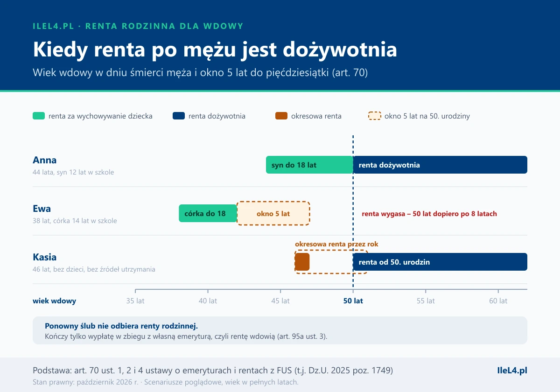Click the 'Ewa' row name
The image size is (560, 392).
pos(42,209)
